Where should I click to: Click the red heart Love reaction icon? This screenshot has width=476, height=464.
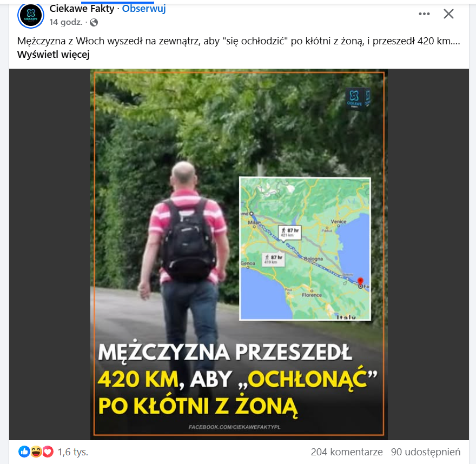(48, 452)
